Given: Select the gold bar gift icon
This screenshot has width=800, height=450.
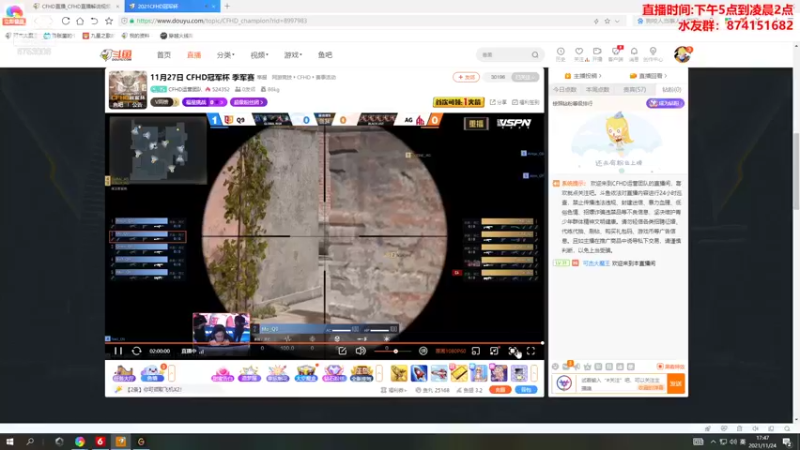Looking at the screenshot, I should 459,373.
